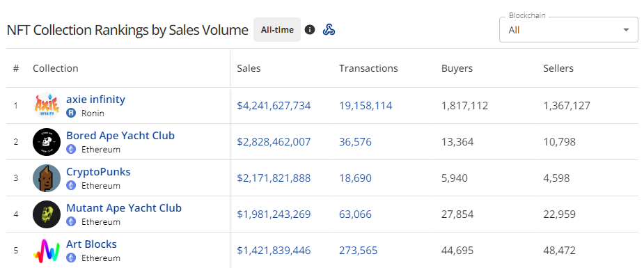Click Ethereum icon under Bored Ape Yacht Club
The height and width of the screenshot is (268, 644).
click(x=71, y=150)
